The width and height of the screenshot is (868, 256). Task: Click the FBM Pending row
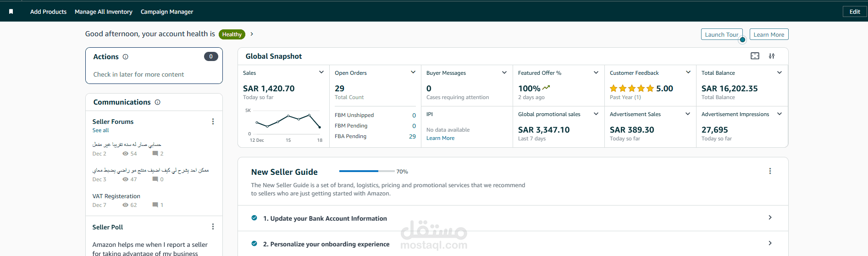[x=375, y=126]
